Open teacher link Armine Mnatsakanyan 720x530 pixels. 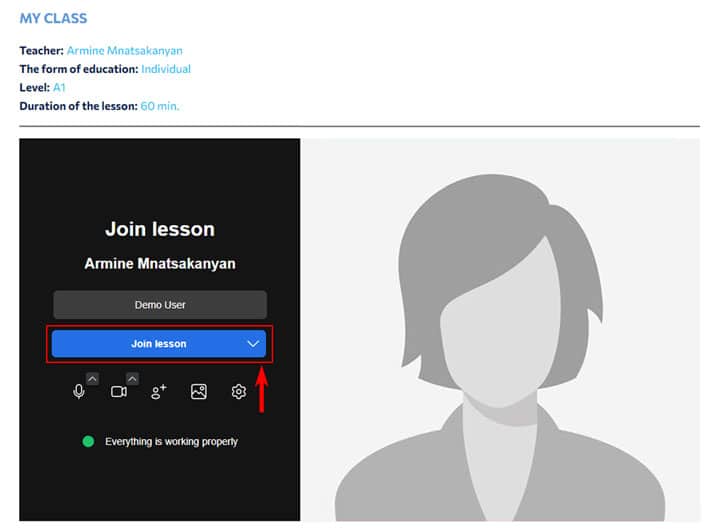point(124,51)
